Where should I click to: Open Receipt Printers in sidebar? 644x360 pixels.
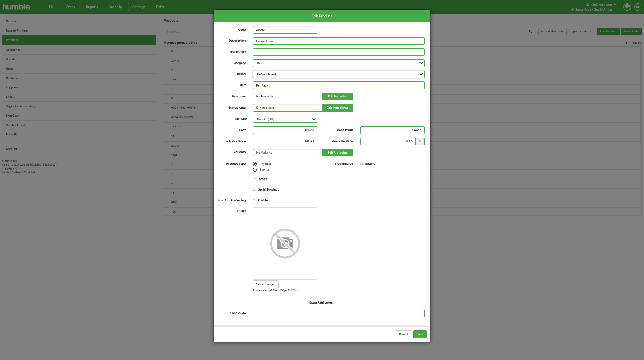coord(79,30)
